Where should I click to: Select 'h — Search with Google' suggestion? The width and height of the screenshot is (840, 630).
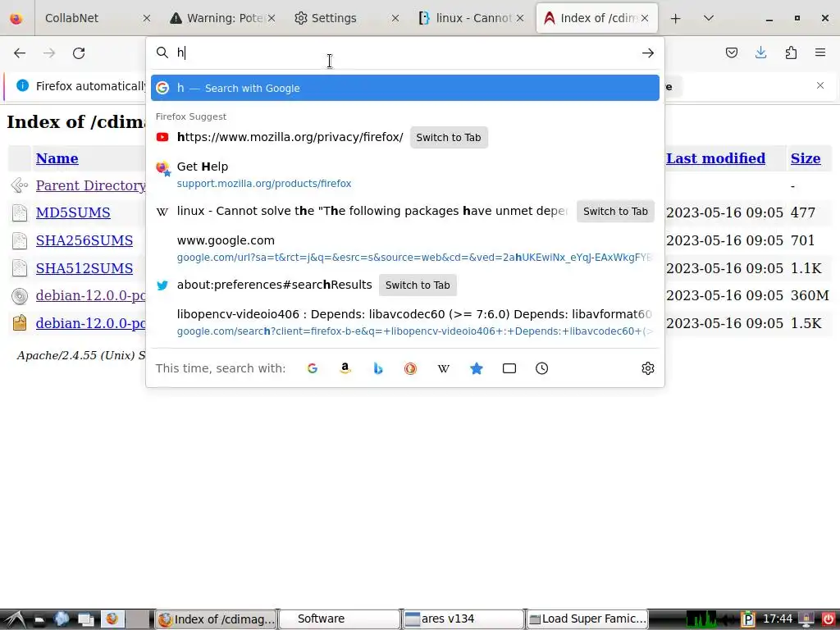(x=405, y=88)
